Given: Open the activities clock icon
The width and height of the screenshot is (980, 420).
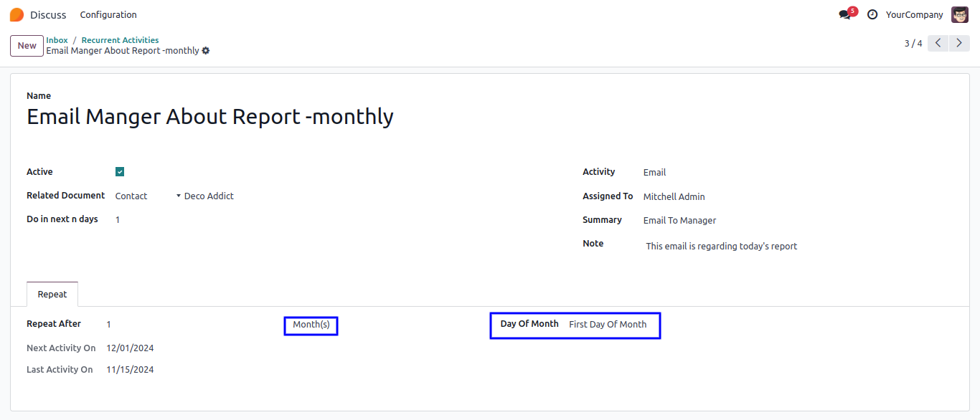Looking at the screenshot, I should [x=872, y=14].
